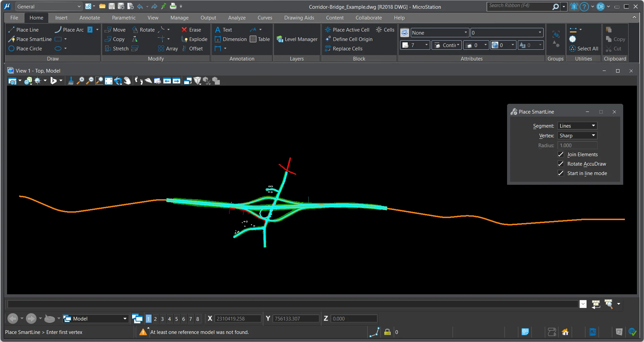
Task: Choose the Rotate tool in Modify
Action: click(x=143, y=30)
